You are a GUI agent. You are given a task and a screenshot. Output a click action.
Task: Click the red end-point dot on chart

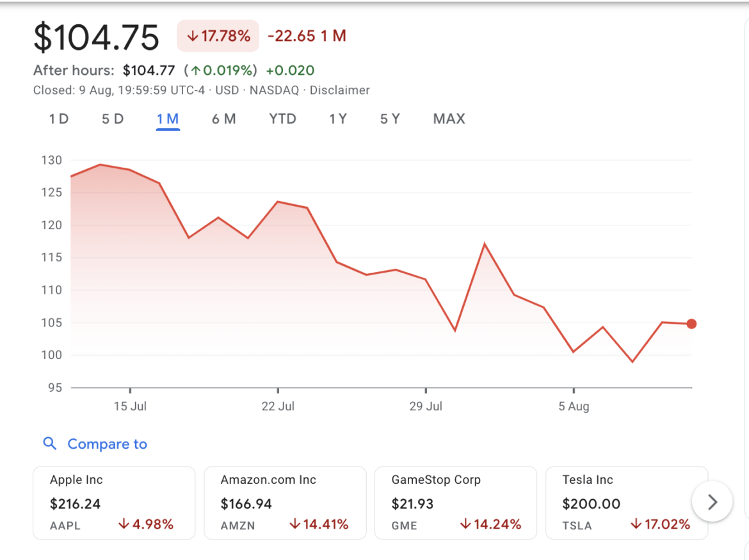pos(691,324)
